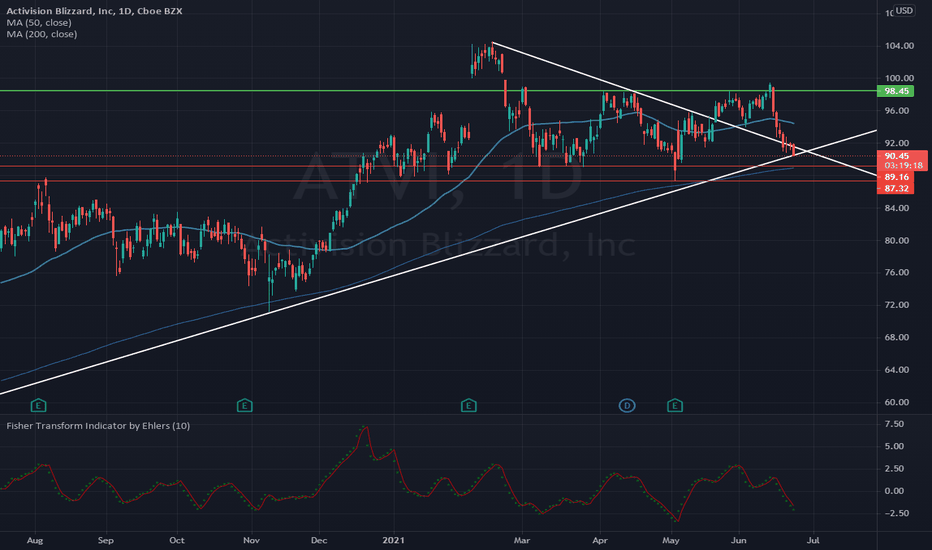Click the Aug label on time axis
The image size is (932, 550).
35,540
